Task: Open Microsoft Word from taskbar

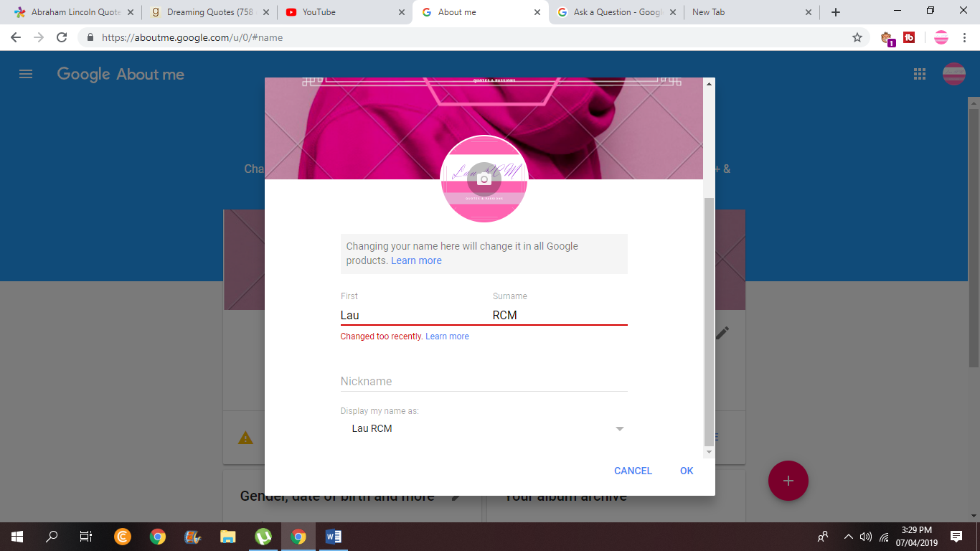Action: coord(334,536)
